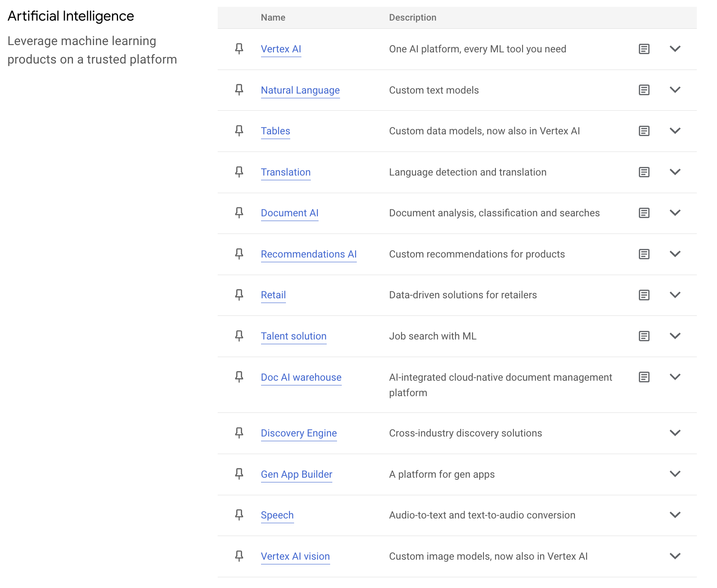Image resolution: width=717 pixels, height=588 pixels.
Task: Click the Name column header
Action: (x=273, y=18)
